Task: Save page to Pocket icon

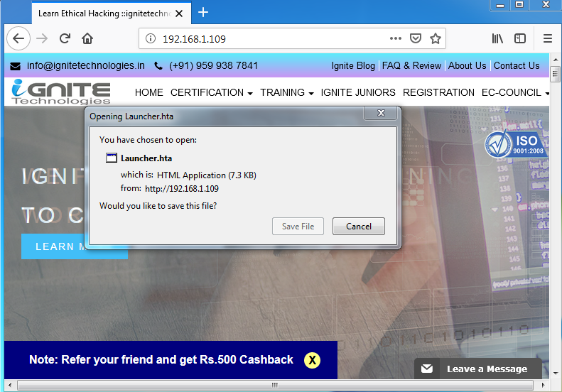Action: point(416,38)
